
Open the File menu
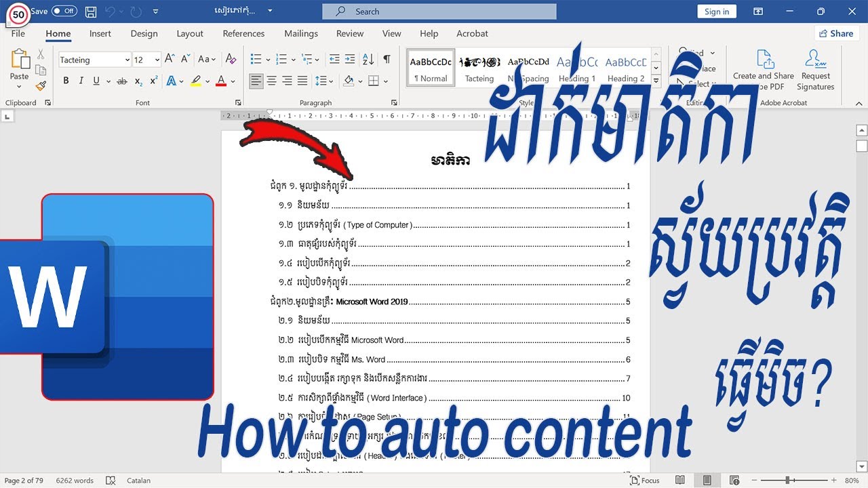[x=18, y=33]
